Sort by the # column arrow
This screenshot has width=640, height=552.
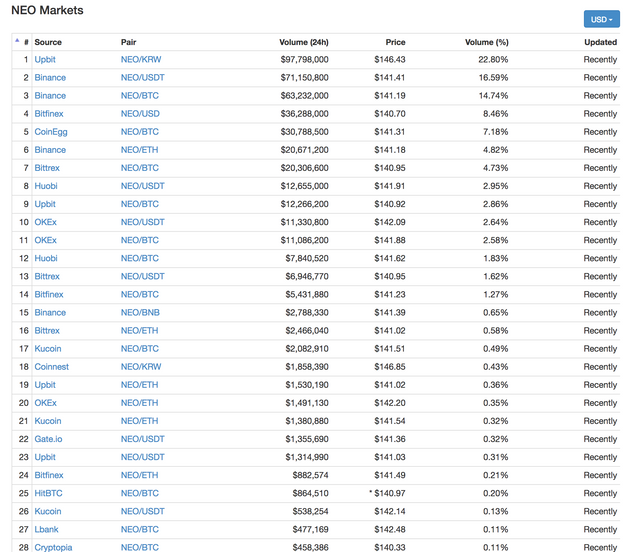(x=17, y=40)
